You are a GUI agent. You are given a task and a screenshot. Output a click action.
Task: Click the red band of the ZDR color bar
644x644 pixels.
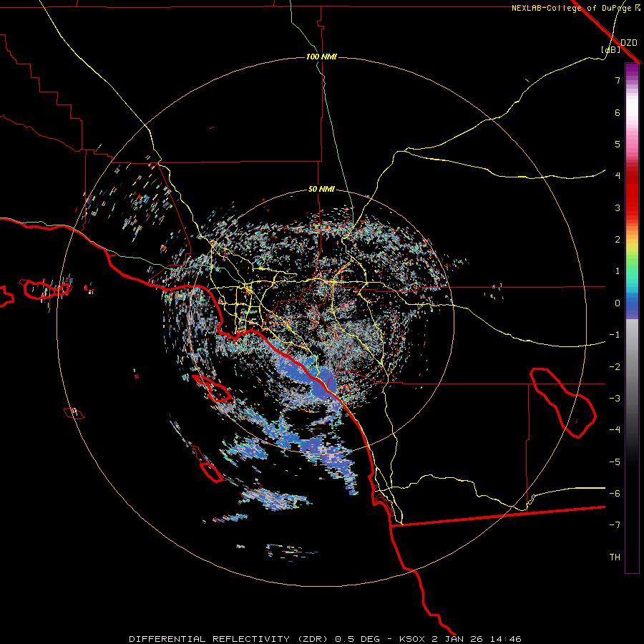coord(632,197)
